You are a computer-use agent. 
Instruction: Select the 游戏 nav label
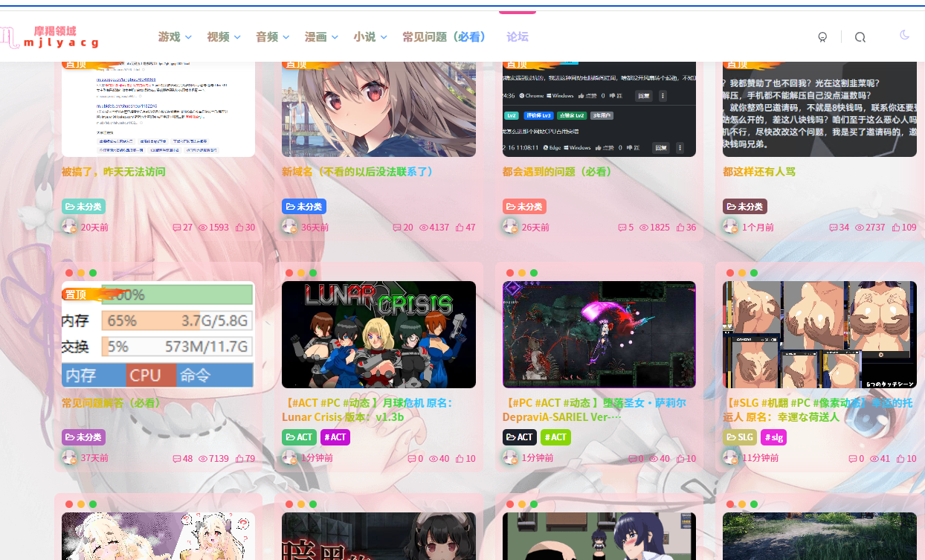(169, 37)
